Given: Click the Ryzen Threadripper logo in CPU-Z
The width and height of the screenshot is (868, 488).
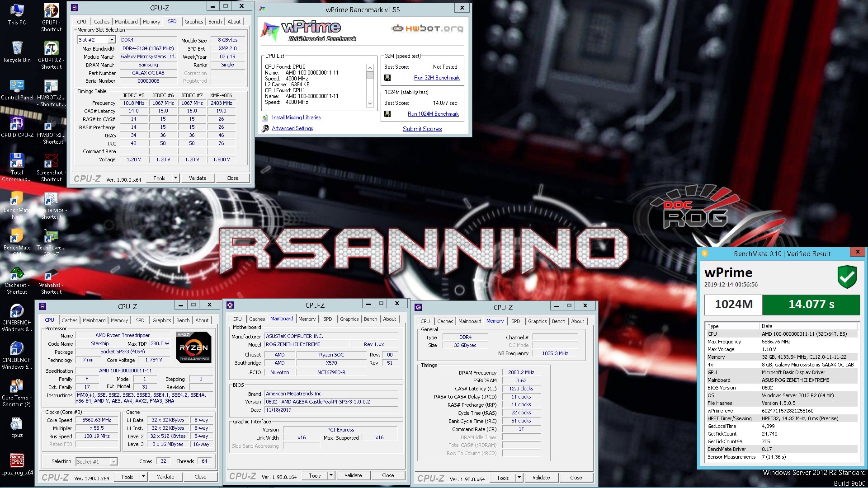Looking at the screenshot, I should (x=193, y=347).
